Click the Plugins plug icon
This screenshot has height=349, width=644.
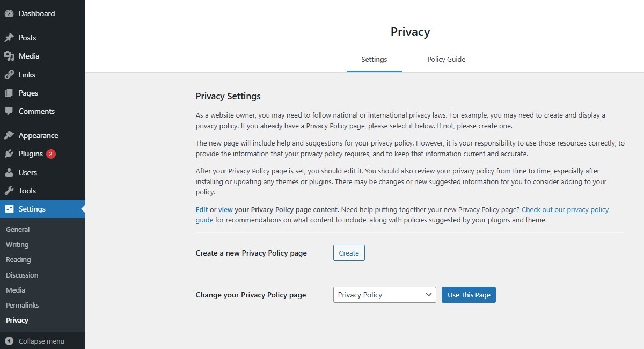pyautogui.click(x=9, y=154)
